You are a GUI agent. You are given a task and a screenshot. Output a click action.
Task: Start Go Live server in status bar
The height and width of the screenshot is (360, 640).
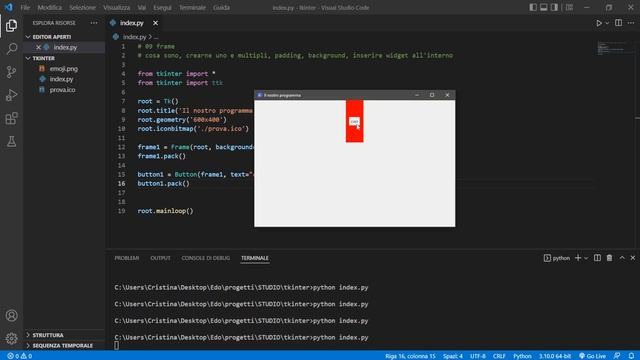[x=592, y=356]
